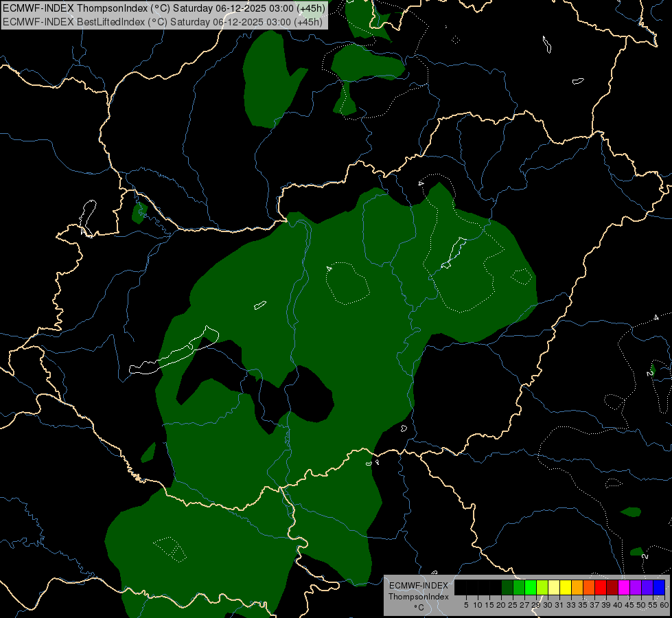Click the ThompsonIndex title line at top
Viewport: 672px width, 618px height.
(164, 8)
